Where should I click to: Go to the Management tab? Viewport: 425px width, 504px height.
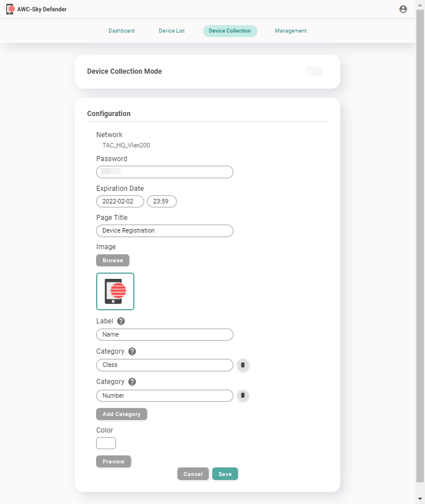291,31
